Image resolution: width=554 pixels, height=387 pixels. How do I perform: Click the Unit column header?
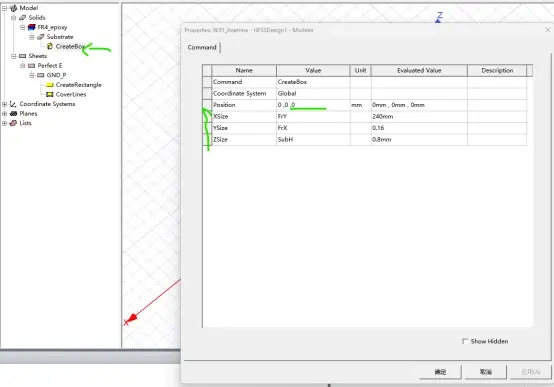pyautogui.click(x=360, y=70)
